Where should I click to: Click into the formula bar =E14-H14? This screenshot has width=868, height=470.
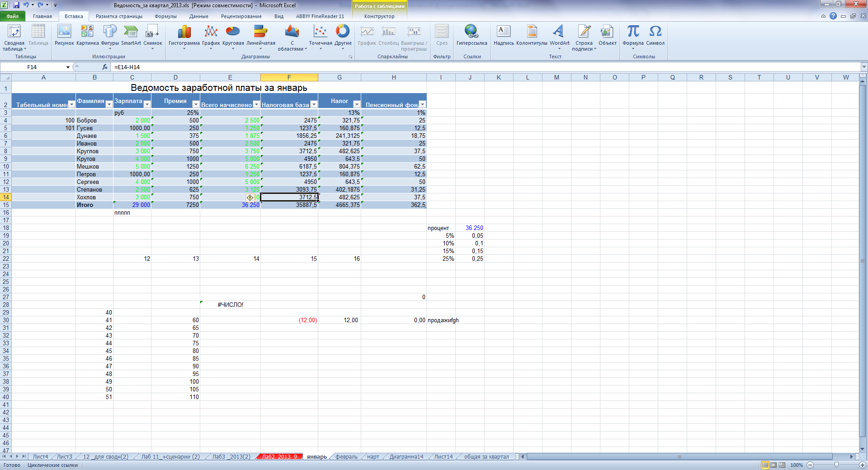pyautogui.click(x=486, y=67)
